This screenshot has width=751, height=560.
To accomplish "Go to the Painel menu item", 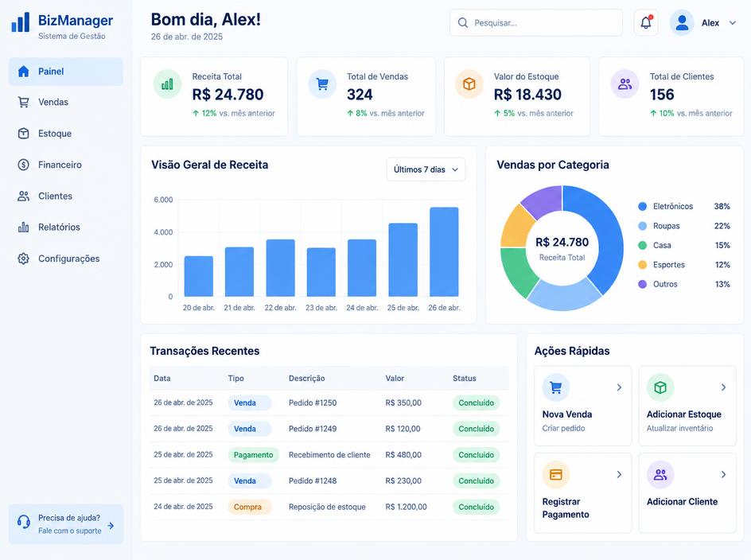I will coord(66,72).
